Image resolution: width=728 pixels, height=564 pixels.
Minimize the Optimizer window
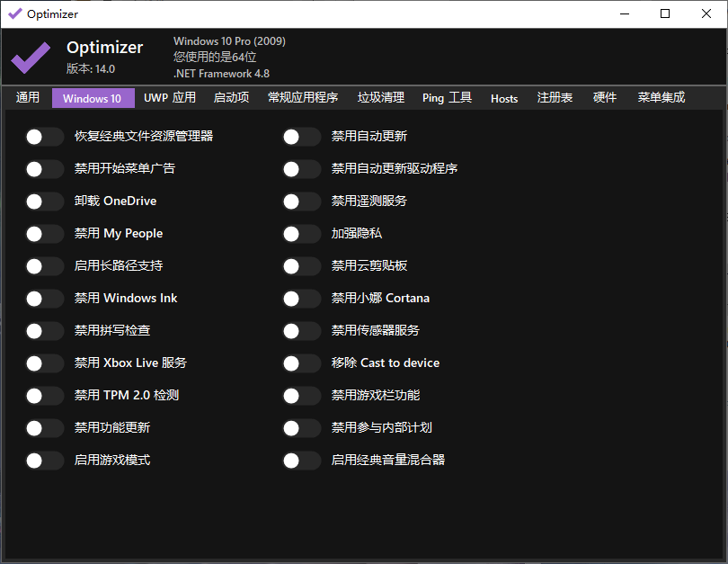point(625,13)
